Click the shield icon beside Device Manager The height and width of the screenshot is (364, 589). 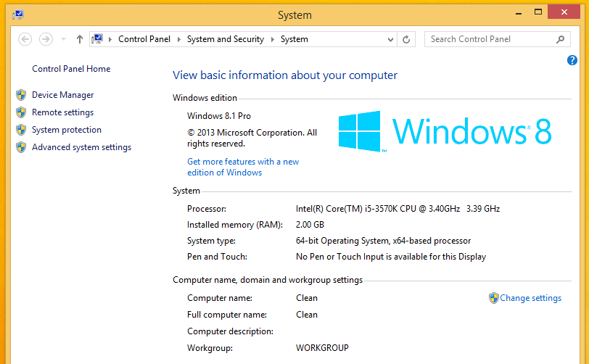pyautogui.click(x=20, y=95)
